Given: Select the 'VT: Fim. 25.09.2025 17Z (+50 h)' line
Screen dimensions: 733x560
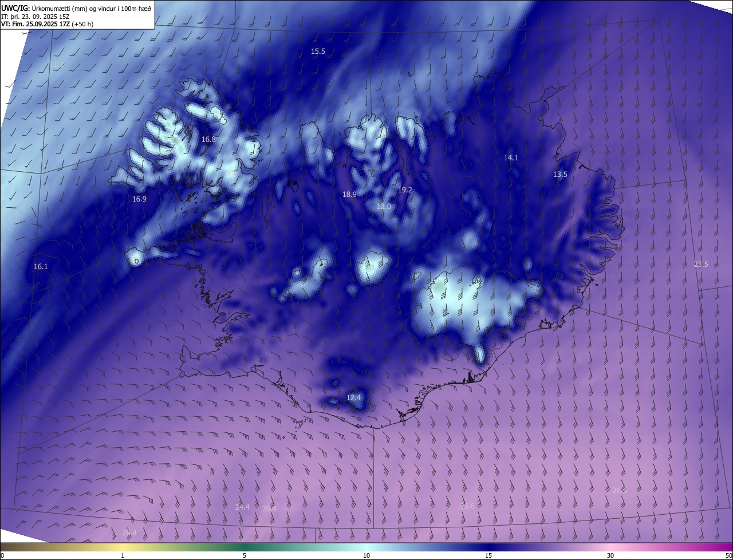Looking at the screenshot, I should [x=48, y=24].
